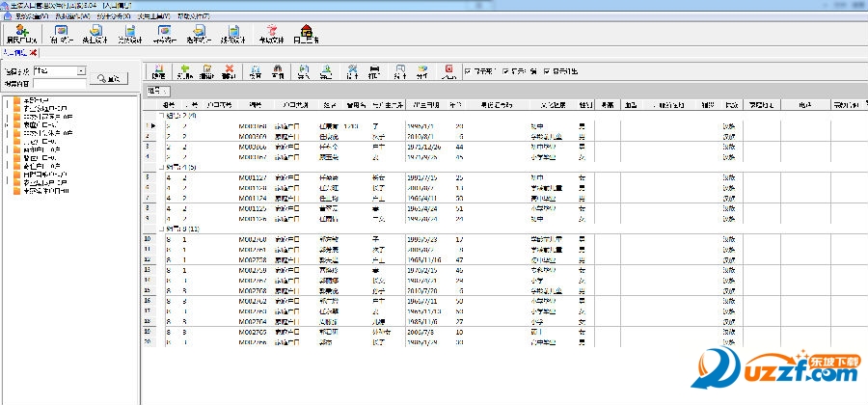This screenshot has height=405, width=868.
Task: Click the age cell showing 51
Action: pyautogui.click(x=459, y=208)
